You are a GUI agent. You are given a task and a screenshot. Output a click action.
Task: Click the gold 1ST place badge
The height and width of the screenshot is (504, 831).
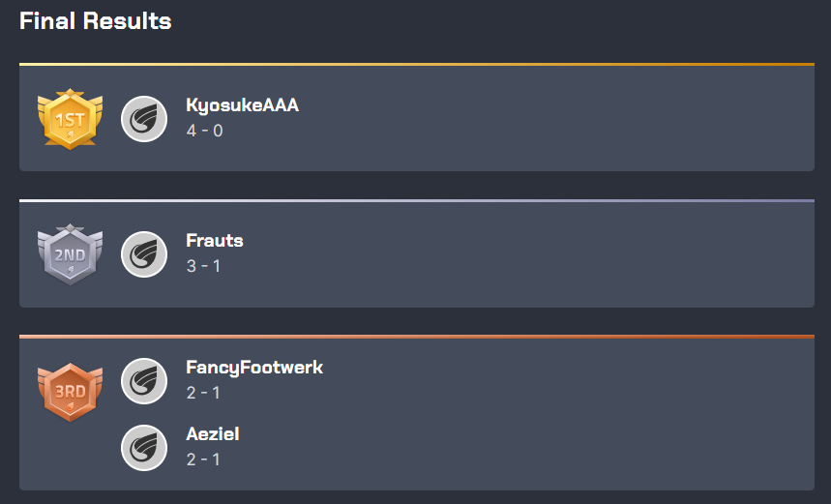(x=70, y=119)
